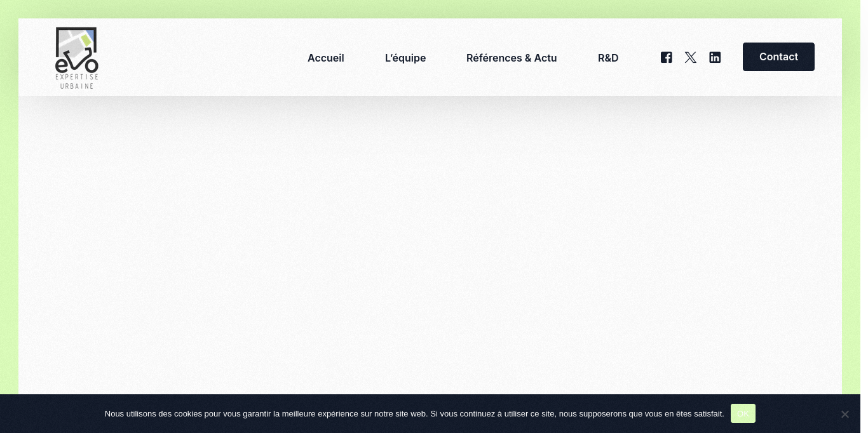868x433 pixels.
Task: Go to the Accueil page
Action: [x=325, y=58]
